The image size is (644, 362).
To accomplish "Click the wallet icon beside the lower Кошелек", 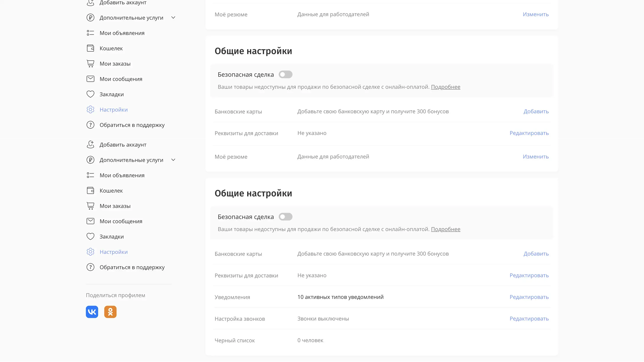I will (90, 190).
